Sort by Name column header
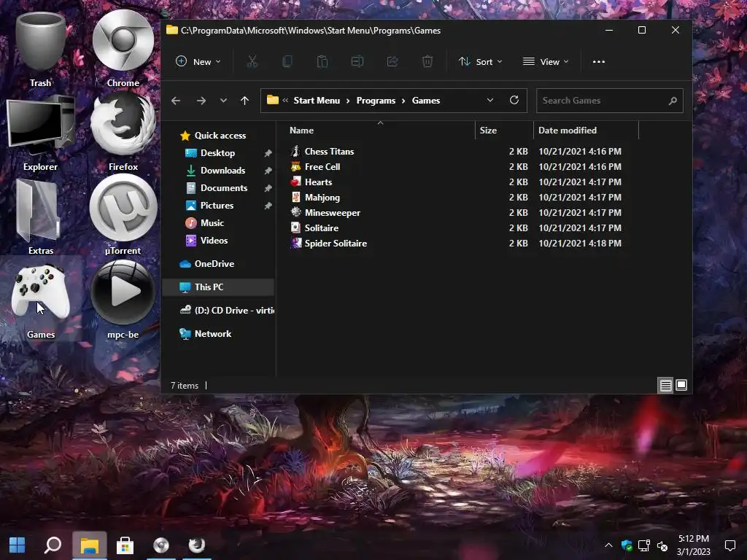The width and height of the screenshot is (747, 560). coord(301,130)
